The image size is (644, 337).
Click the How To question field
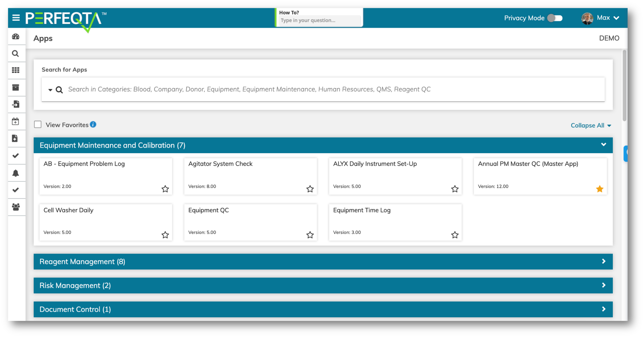point(319,20)
